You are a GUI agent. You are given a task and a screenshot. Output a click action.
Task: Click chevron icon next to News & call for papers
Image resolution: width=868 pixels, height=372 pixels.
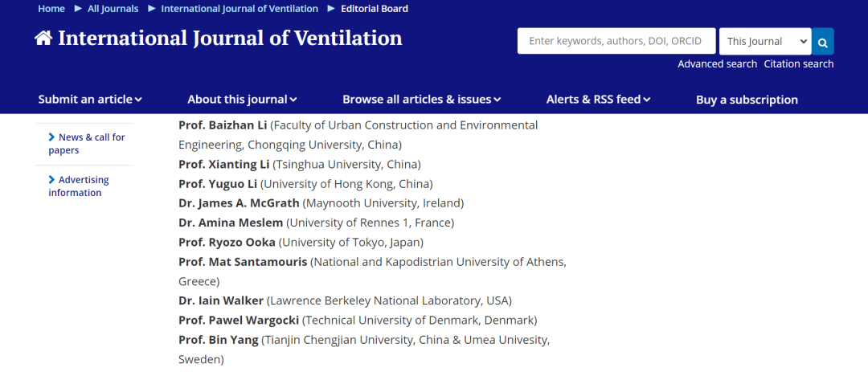point(52,137)
